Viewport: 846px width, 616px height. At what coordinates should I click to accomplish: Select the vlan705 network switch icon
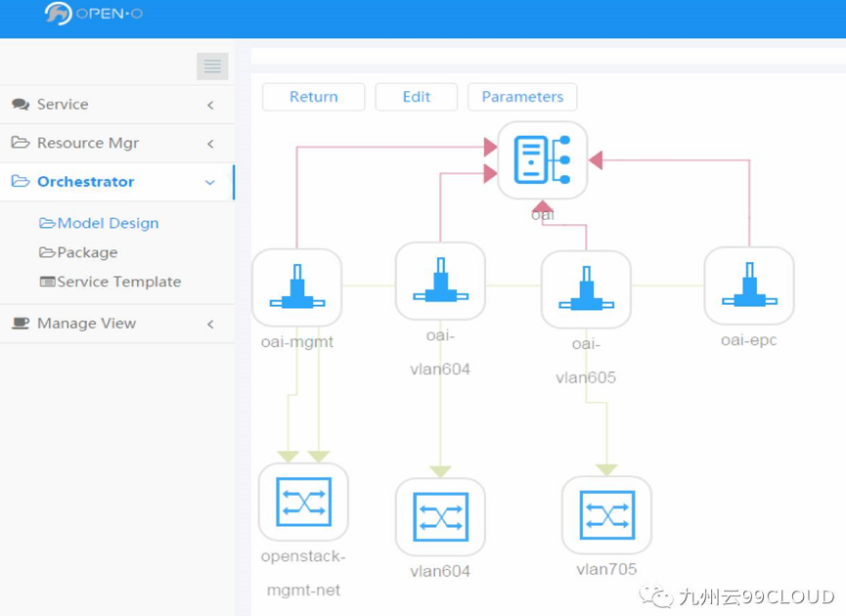[606, 515]
